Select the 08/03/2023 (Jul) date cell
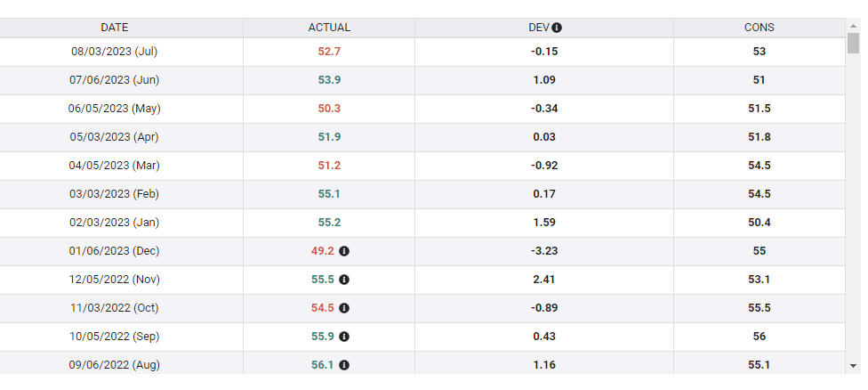The height and width of the screenshot is (390, 868). tap(115, 52)
